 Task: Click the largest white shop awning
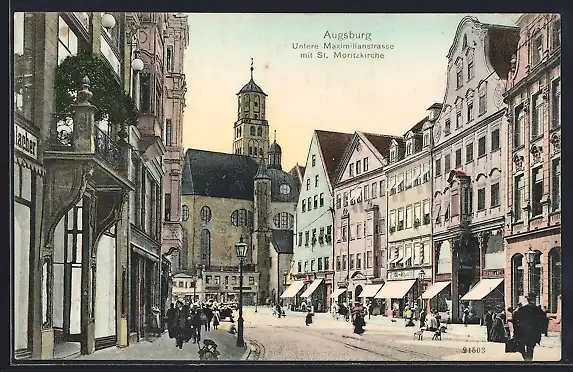point(396,289)
